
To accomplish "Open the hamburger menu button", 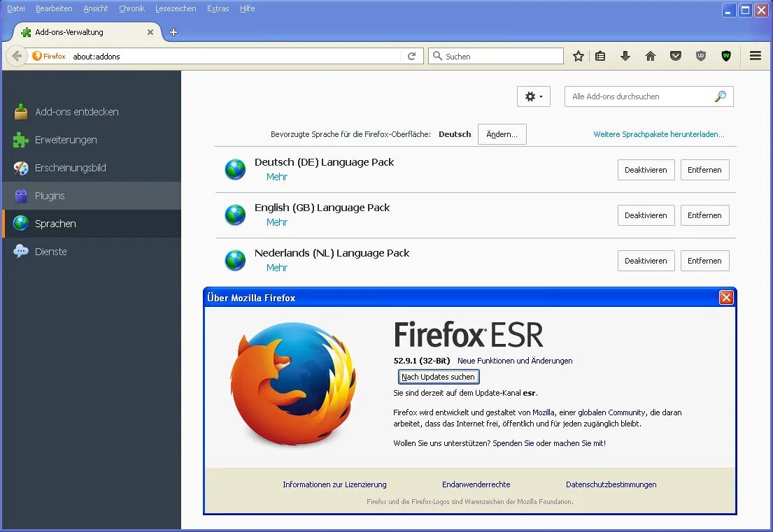I will coord(756,56).
